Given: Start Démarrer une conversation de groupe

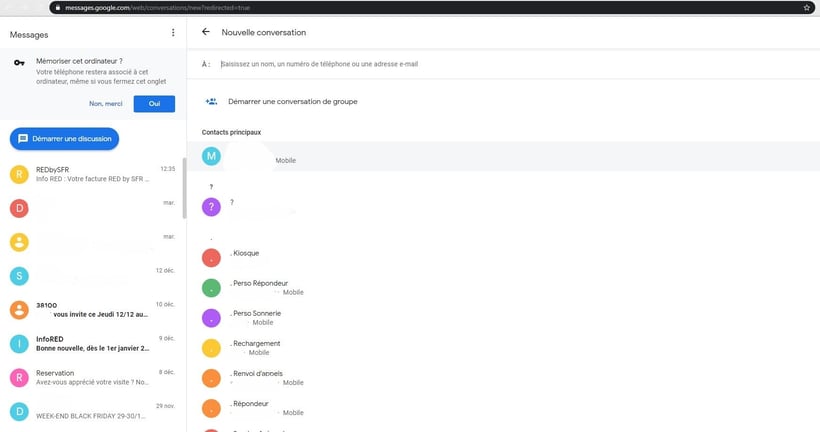Looking at the screenshot, I should 293,101.
